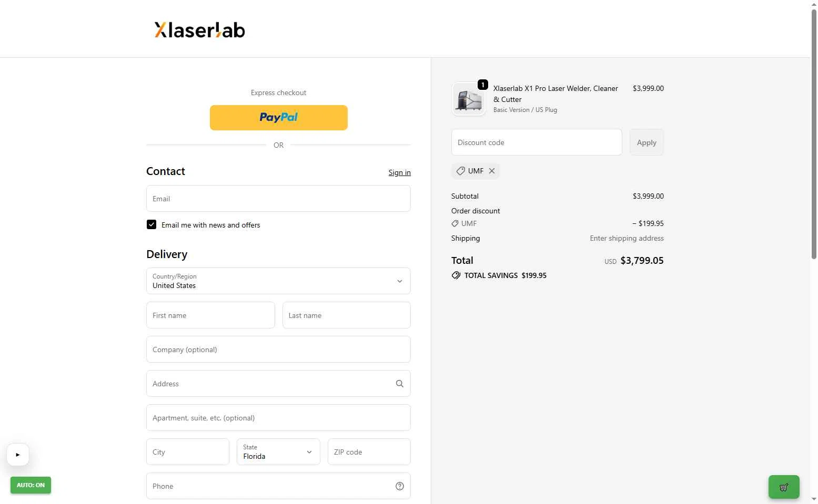Click the page vertical scrollbar

coord(814,134)
